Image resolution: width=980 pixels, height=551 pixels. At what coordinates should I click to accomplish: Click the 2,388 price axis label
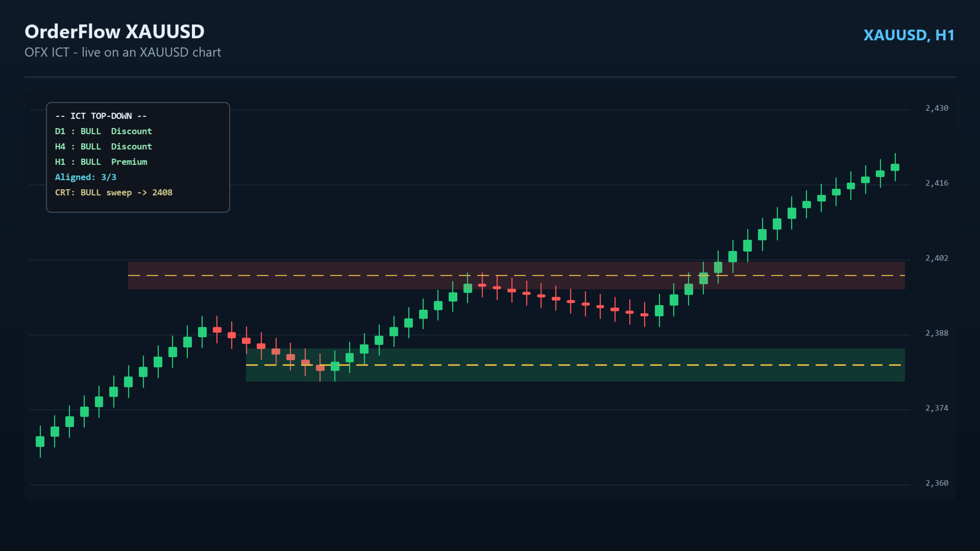click(937, 333)
